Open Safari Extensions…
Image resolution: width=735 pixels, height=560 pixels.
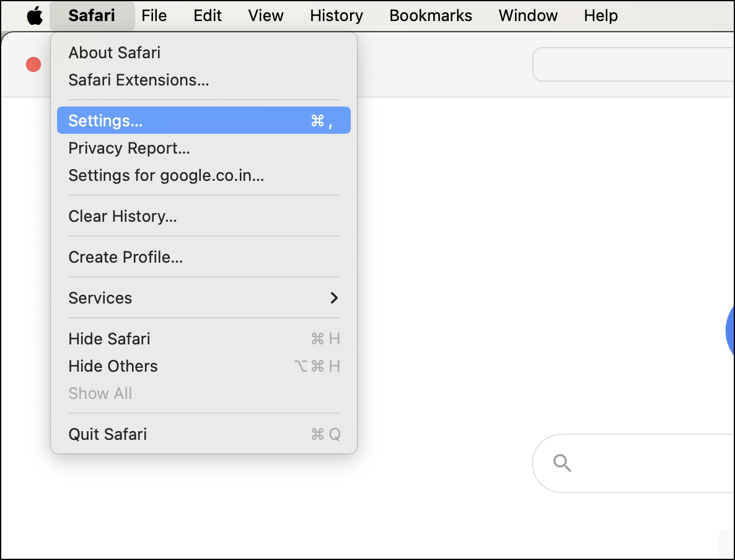[203, 80]
